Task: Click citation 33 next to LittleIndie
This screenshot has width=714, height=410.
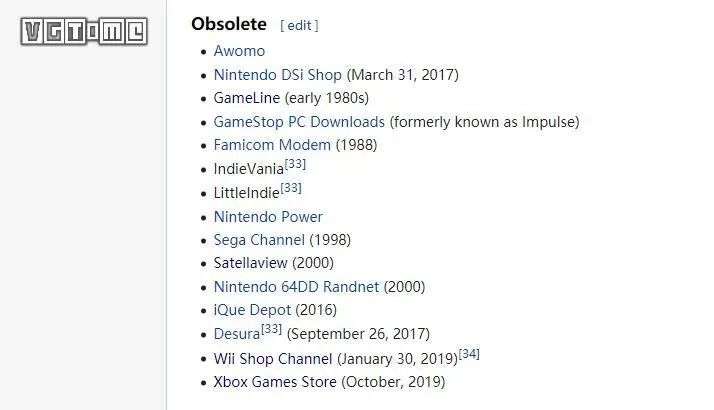Action: pyautogui.click(x=291, y=187)
